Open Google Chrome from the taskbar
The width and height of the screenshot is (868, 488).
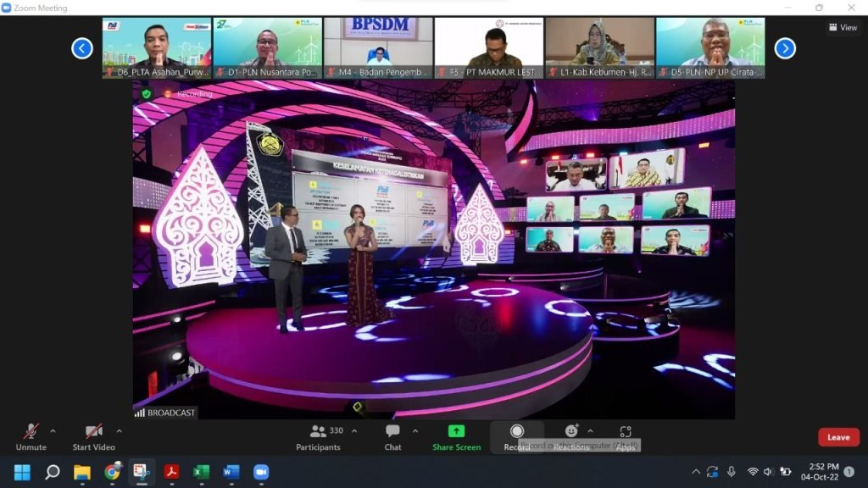click(x=112, y=472)
